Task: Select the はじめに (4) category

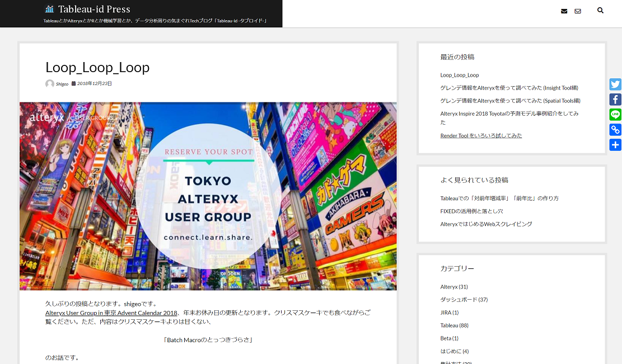Action: [455, 351]
